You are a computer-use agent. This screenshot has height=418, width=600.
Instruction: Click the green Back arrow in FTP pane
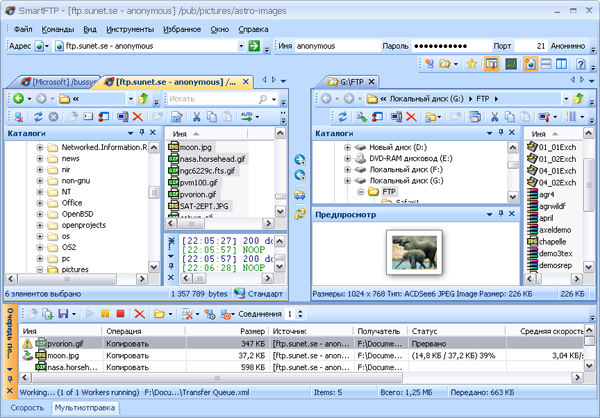pos(18,99)
